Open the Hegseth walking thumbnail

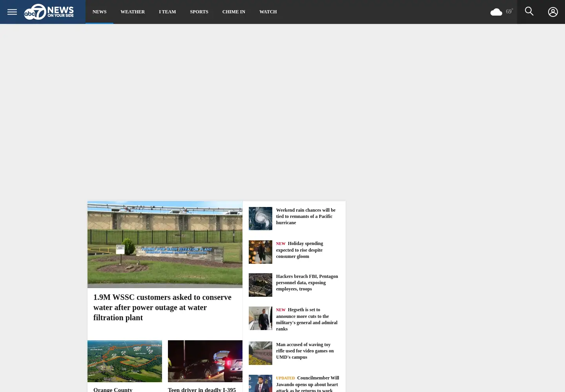tap(260, 318)
